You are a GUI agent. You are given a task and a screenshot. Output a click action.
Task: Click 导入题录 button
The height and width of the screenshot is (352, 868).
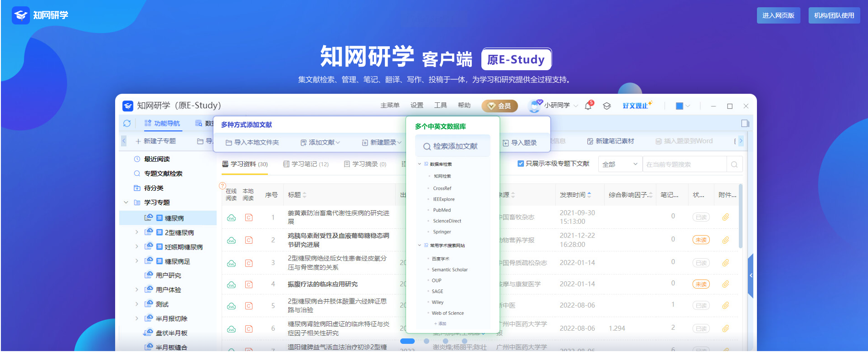click(519, 143)
